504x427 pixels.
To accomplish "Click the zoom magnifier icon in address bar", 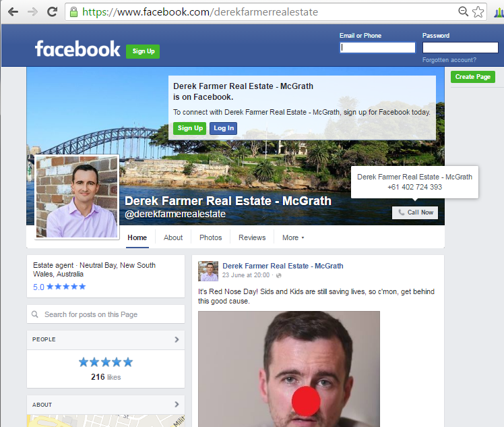I will pyautogui.click(x=463, y=11).
